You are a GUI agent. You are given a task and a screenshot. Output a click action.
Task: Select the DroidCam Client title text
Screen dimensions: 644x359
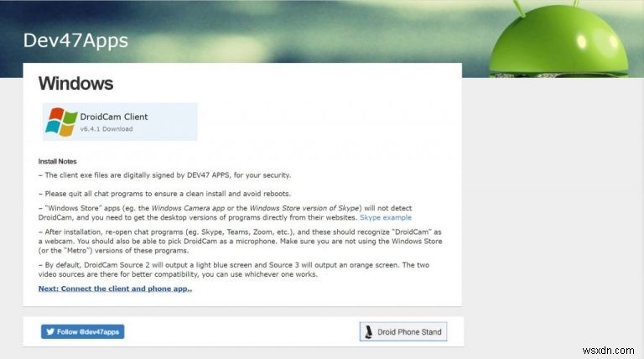click(x=114, y=117)
